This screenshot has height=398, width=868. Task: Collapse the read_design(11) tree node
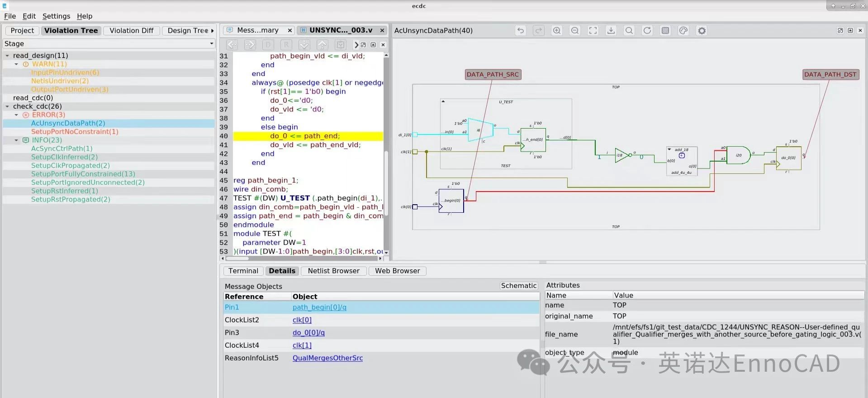[7, 56]
